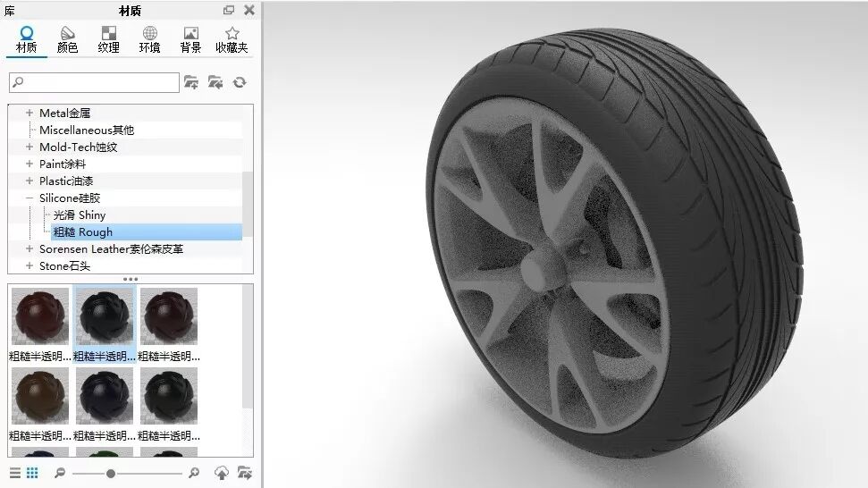Click the import folder icon beside search
The height and width of the screenshot is (488, 868).
tap(191, 82)
